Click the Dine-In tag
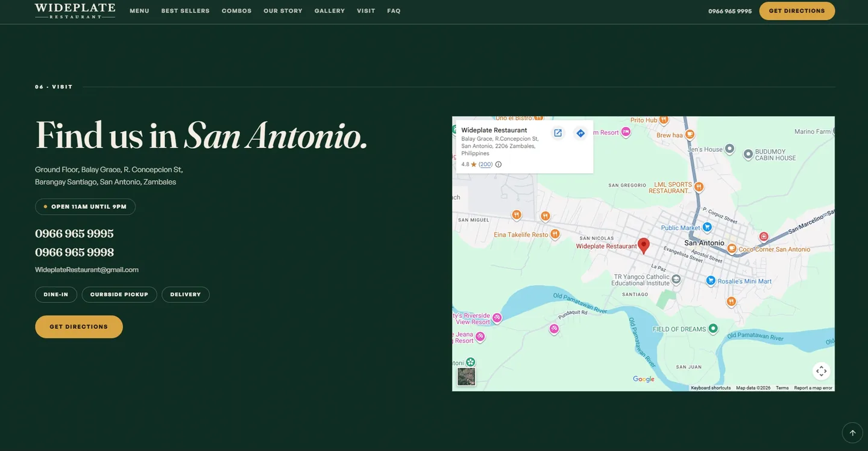 [56, 294]
